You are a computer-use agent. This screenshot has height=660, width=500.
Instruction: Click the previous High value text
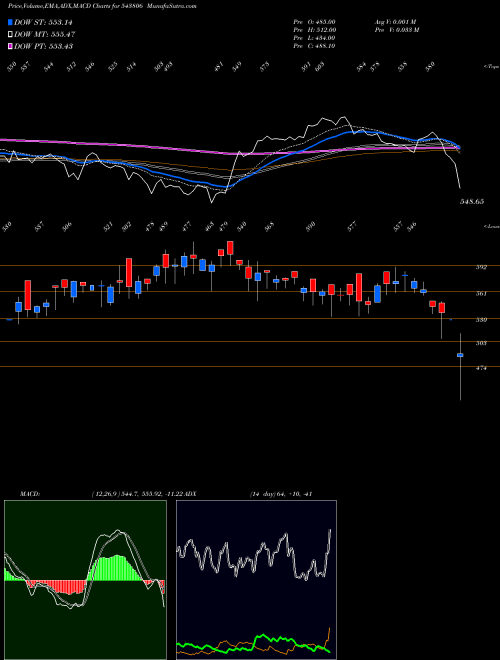(314, 30)
